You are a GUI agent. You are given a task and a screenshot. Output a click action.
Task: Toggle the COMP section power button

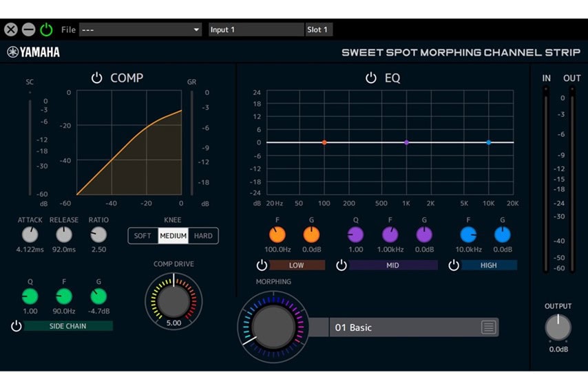pos(96,78)
